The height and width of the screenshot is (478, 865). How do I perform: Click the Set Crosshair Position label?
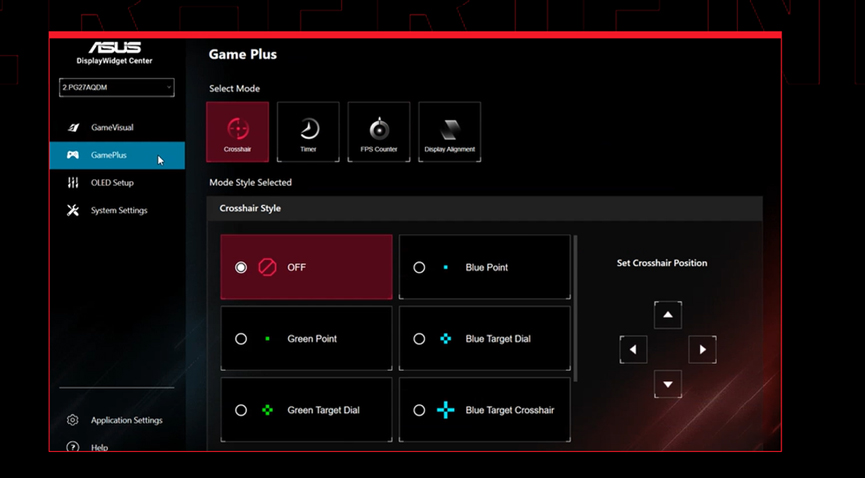click(x=662, y=263)
